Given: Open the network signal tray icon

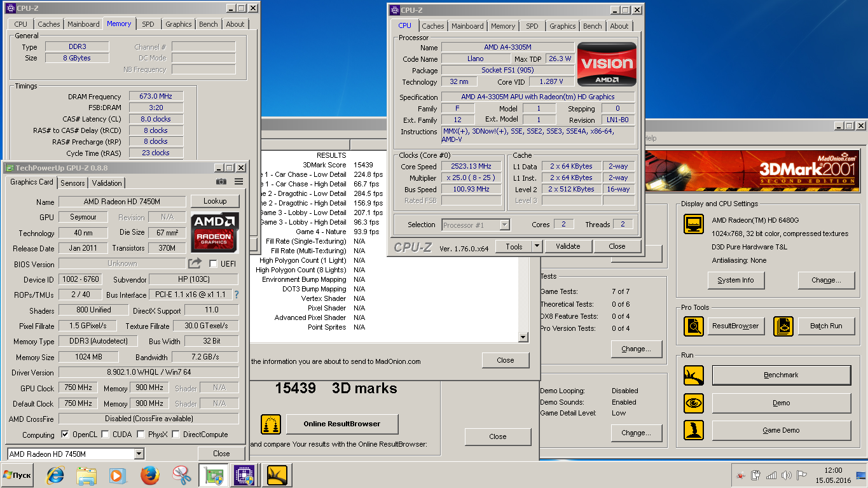Looking at the screenshot, I should 771,475.
